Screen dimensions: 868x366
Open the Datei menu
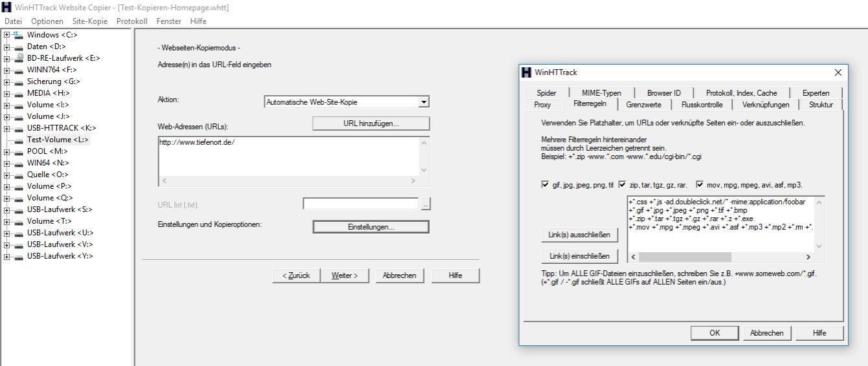pos(14,21)
